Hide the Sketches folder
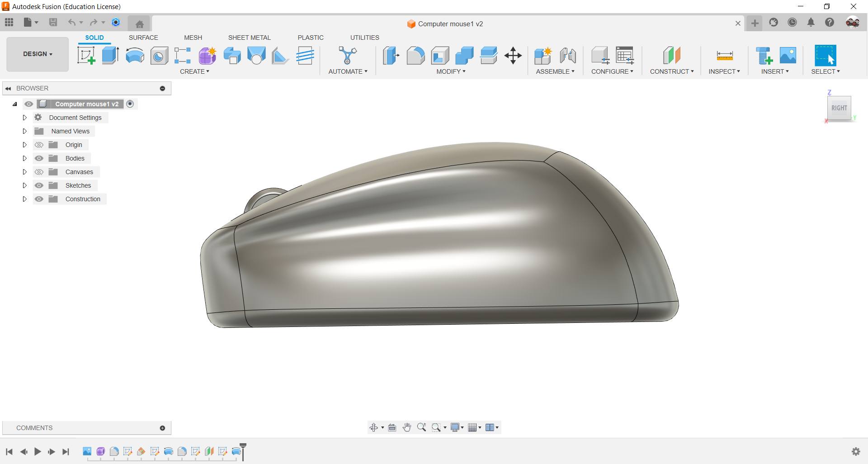868x464 pixels. pos(39,185)
